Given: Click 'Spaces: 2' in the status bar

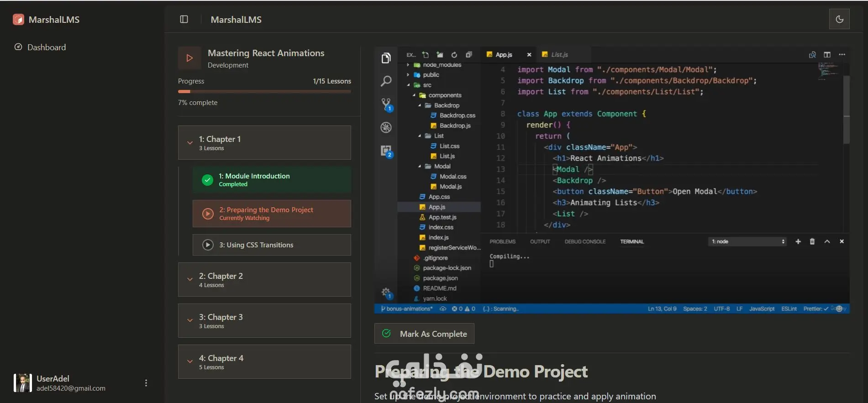Looking at the screenshot, I should click(x=695, y=309).
